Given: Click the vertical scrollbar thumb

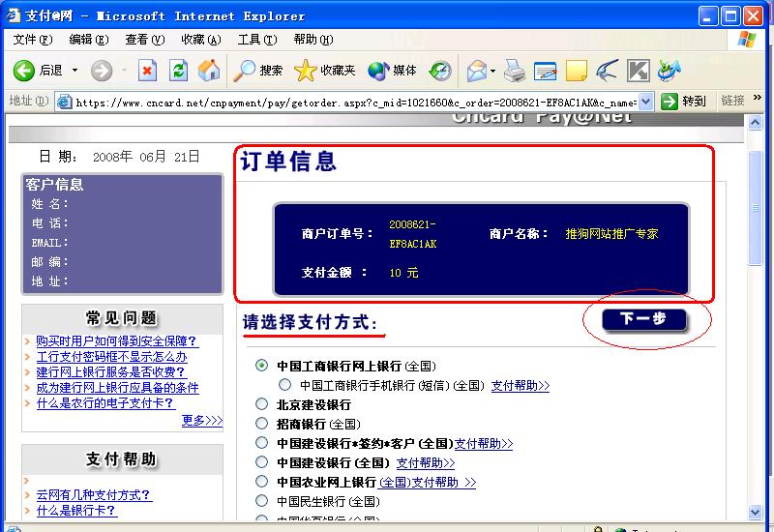Looking at the screenshot, I should pos(756,208).
